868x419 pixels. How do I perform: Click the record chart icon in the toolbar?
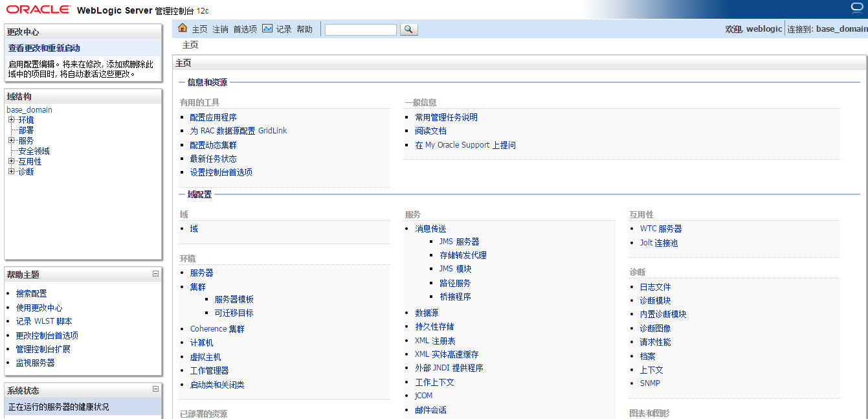coord(267,28)
